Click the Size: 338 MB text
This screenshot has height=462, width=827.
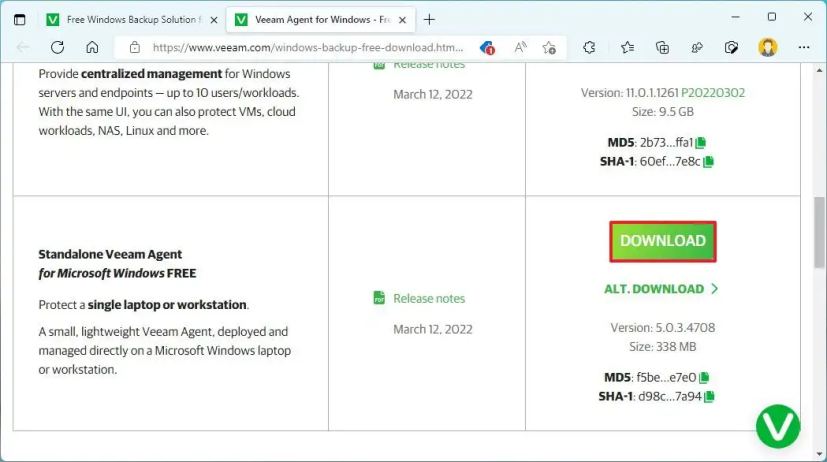point(662,346)
